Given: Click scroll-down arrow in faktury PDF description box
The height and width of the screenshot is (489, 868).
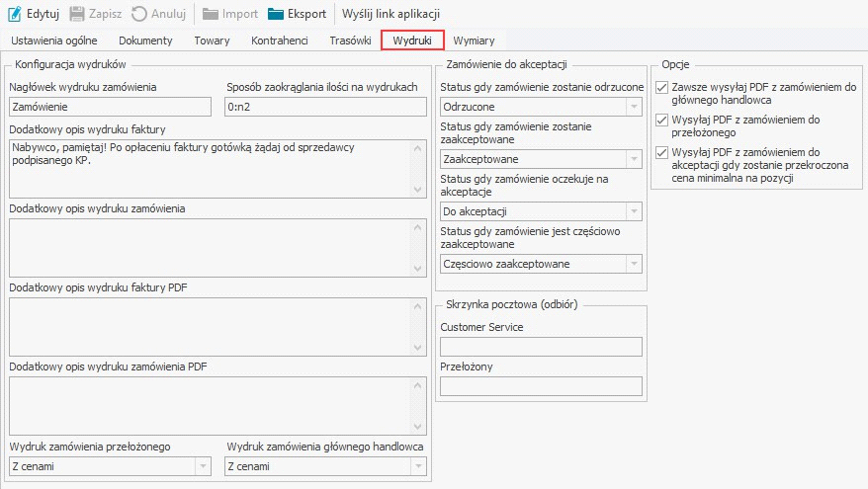Looking at the screenshot, I should click(x=418, y=348).
